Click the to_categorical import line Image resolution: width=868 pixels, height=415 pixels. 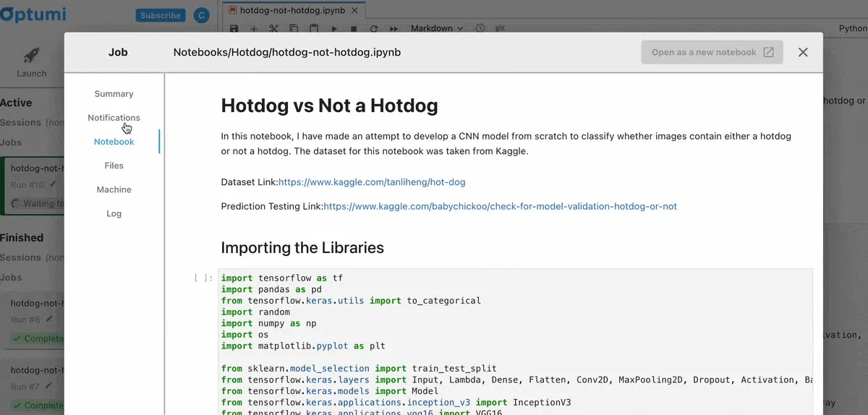[351, 301]
